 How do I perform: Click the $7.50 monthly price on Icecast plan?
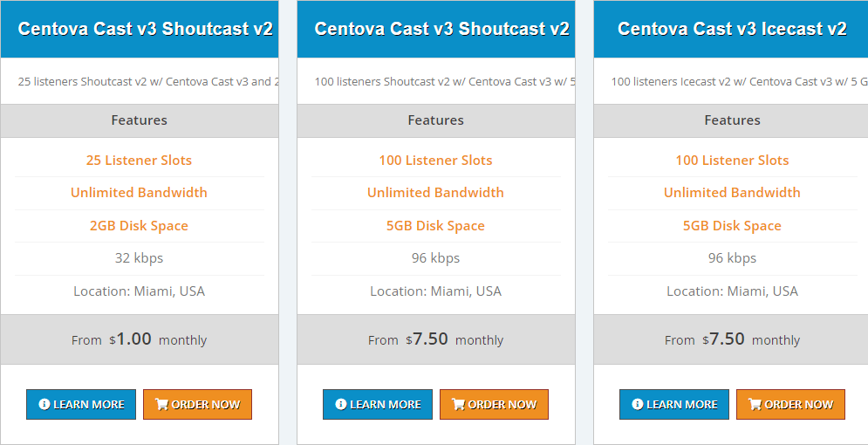[732, 339]
